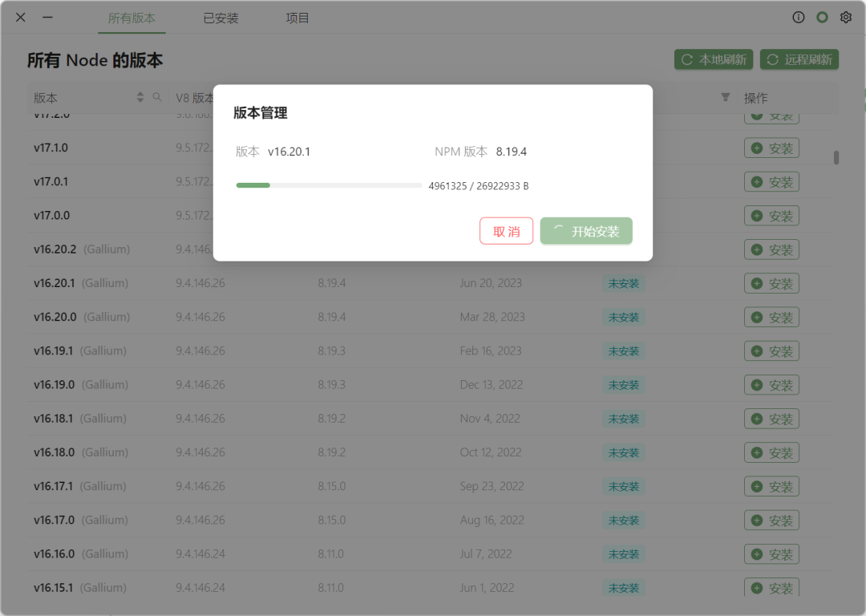
Task: Open the settings gear icon
Action: coord(846,17)
